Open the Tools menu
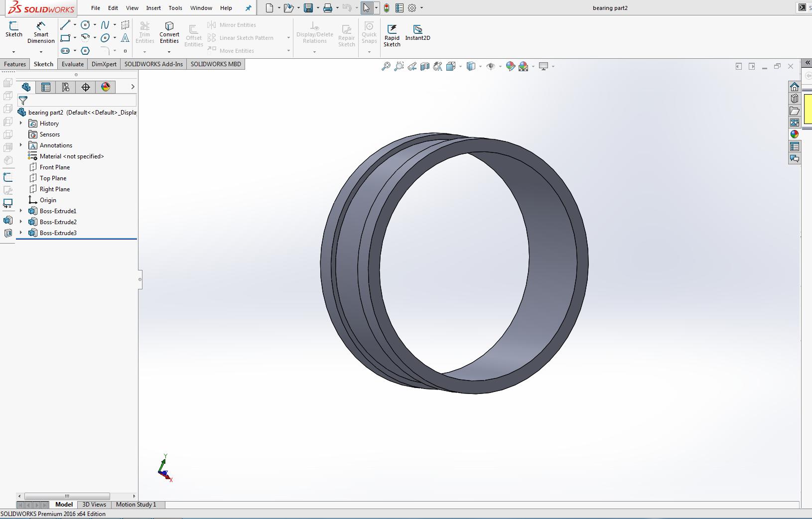This screenshot has height=519, width=812. point(175,8)
